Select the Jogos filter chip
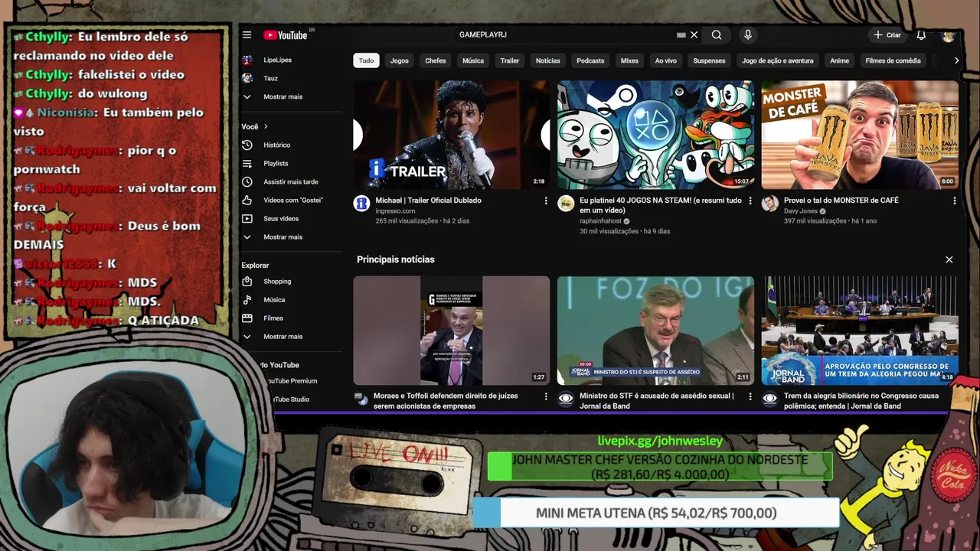 (400, 60)
